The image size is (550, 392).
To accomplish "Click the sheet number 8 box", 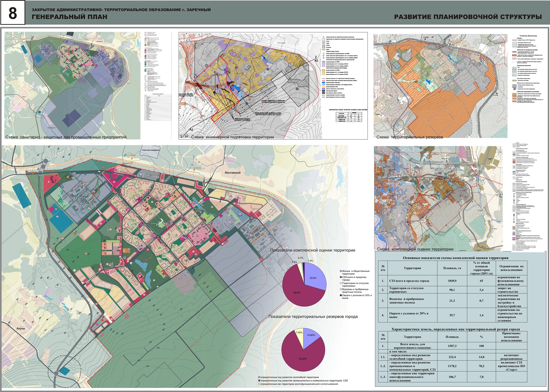I will [13, 13].
